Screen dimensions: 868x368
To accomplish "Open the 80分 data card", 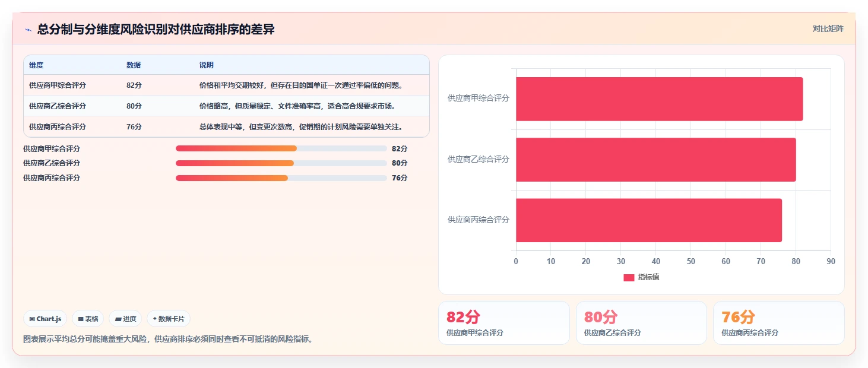I will (x=641, y=323).
